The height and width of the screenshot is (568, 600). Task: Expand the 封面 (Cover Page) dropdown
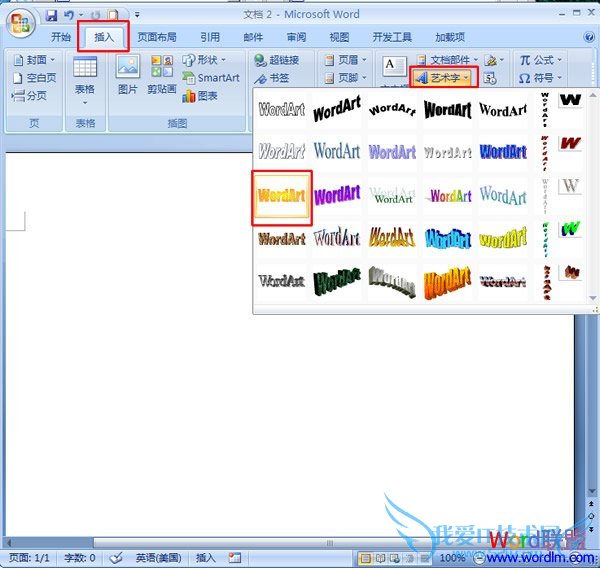point(34,60)
